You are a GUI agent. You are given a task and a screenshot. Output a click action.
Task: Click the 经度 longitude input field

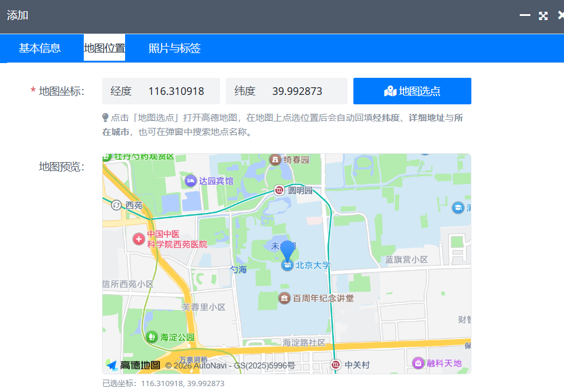pos(161,91)
